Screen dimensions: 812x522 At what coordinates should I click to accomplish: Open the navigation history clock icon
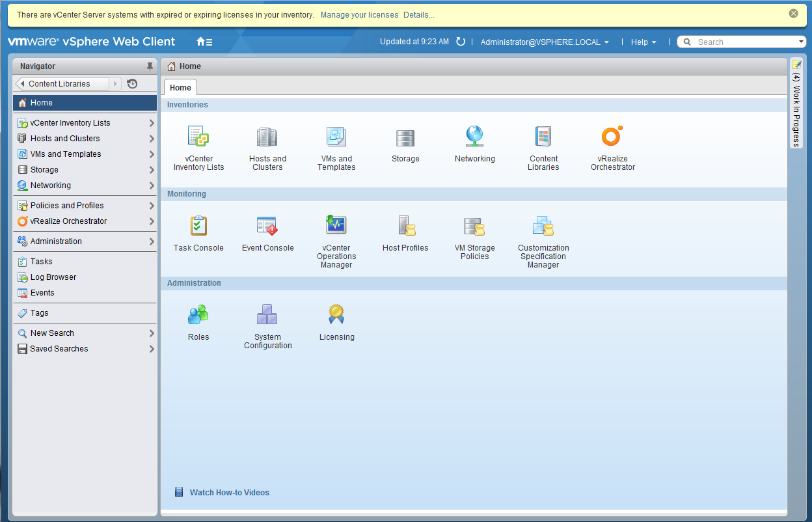tap(132, 83)
